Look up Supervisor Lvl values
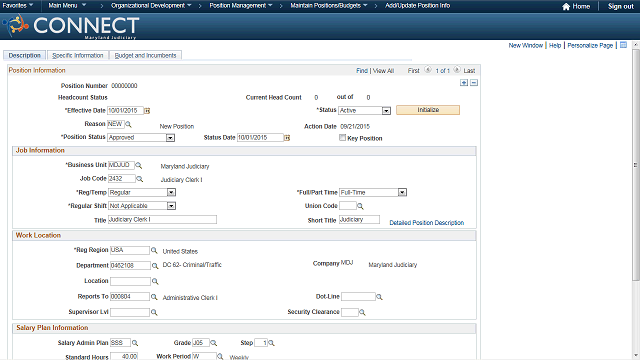This screenshot has height=360, width=640. click(154, 312)
